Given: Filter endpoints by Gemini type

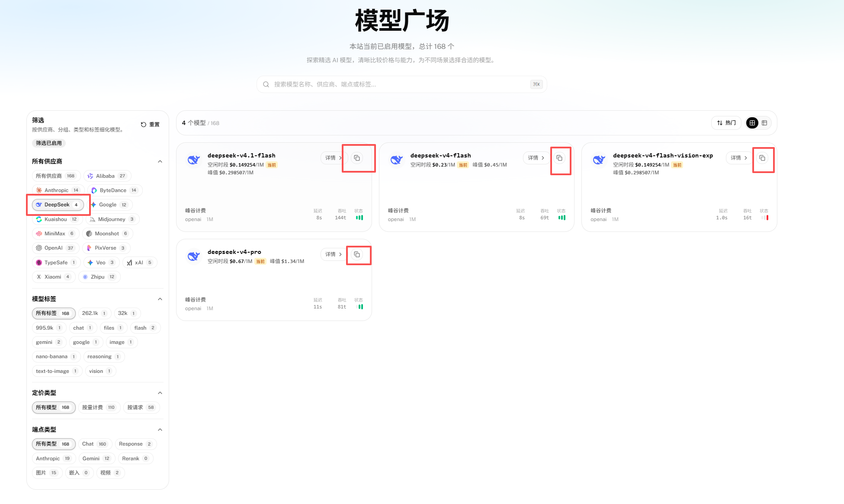Looking at the screenshot, I should 96,459.
